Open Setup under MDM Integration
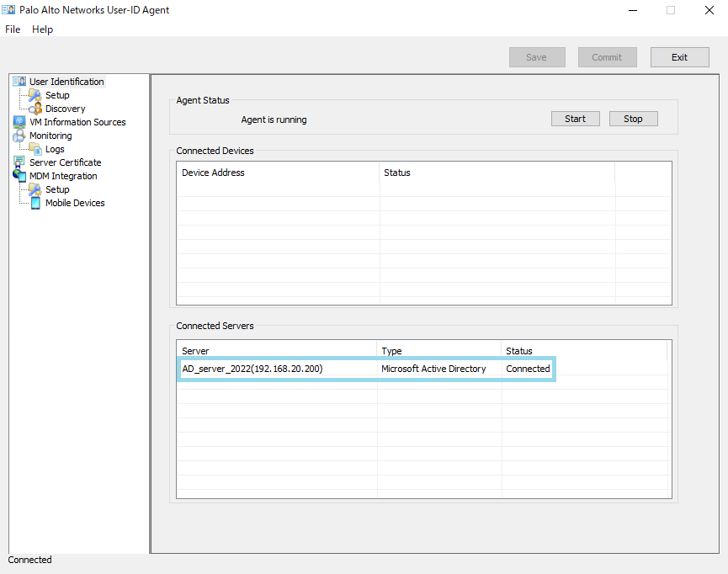Viewport: 728px width, 574px height. click(57, 189)
